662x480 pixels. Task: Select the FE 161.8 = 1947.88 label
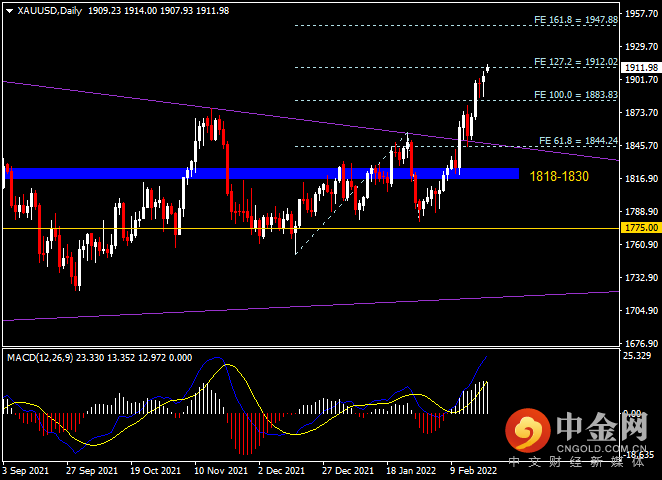pos(575,20)
